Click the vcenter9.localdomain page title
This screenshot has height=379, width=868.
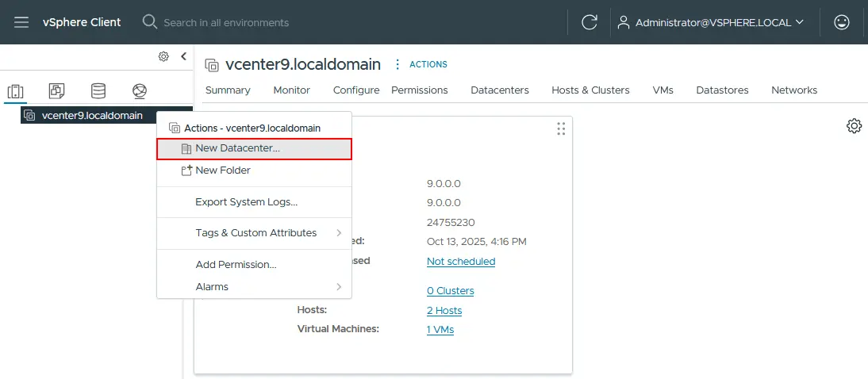click(303, 65)
